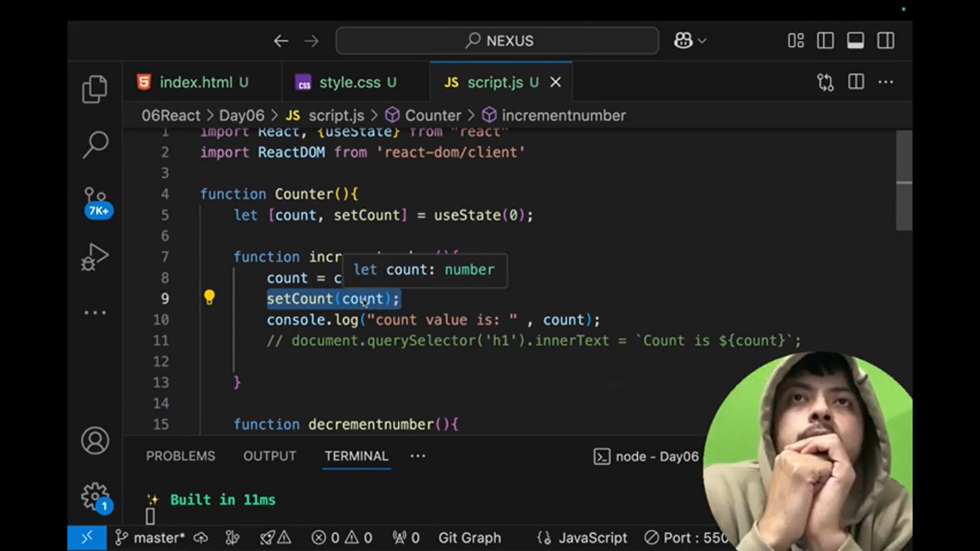Click the Day06 breadcrumb folder
Screen dimensions: 980x551
pos(242,116)
